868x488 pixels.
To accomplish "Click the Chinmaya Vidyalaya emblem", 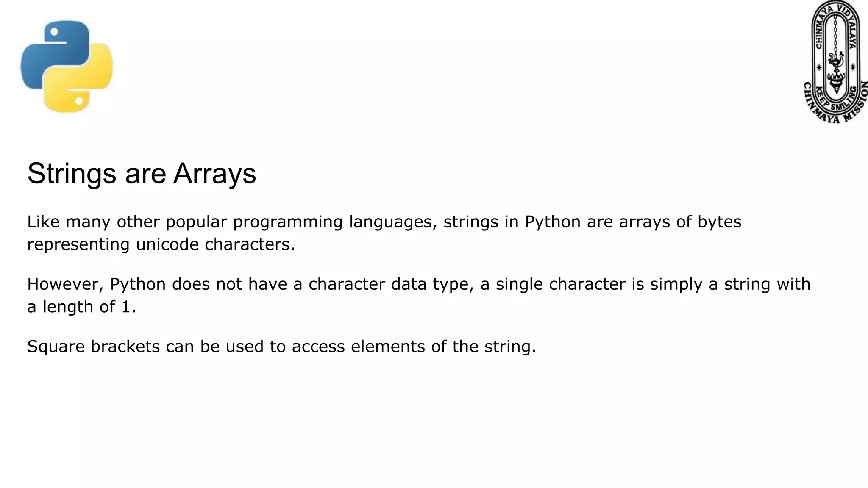I will [836, 62].
